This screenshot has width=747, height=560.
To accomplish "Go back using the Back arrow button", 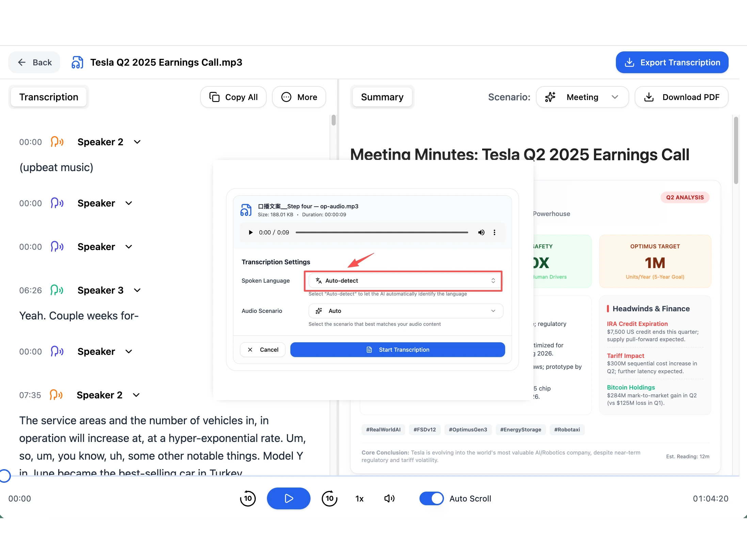I will pyautogui.click(x=34, y=62).
